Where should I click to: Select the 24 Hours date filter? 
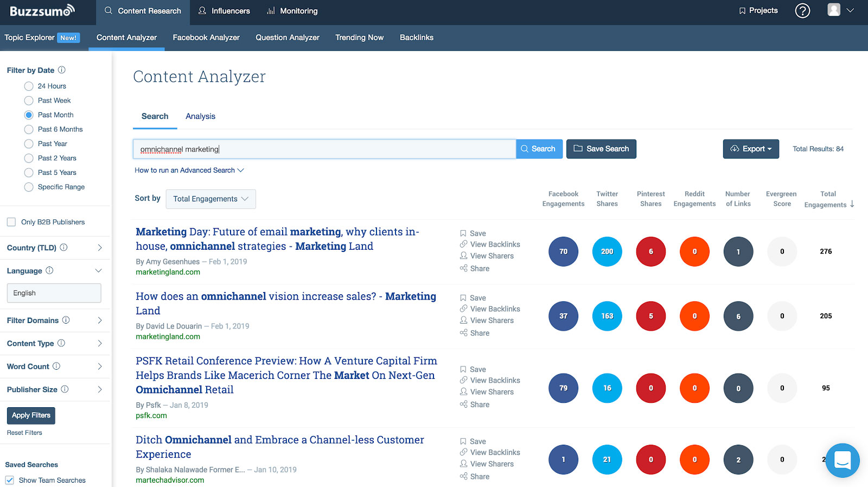tap(29, 86)
